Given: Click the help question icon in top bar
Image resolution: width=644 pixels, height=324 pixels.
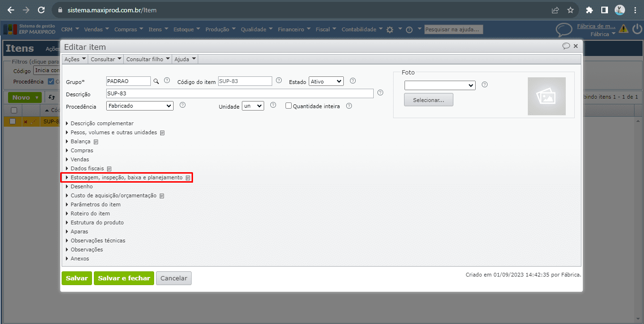Looking at the screenshot, I should coord(409,29).
